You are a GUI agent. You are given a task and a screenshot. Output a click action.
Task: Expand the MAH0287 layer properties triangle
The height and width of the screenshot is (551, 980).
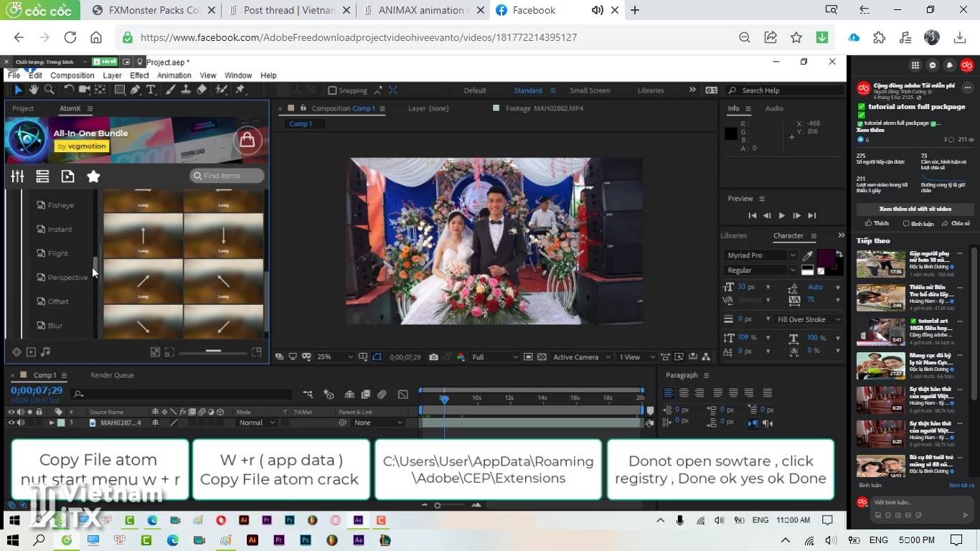pos(51,423)
